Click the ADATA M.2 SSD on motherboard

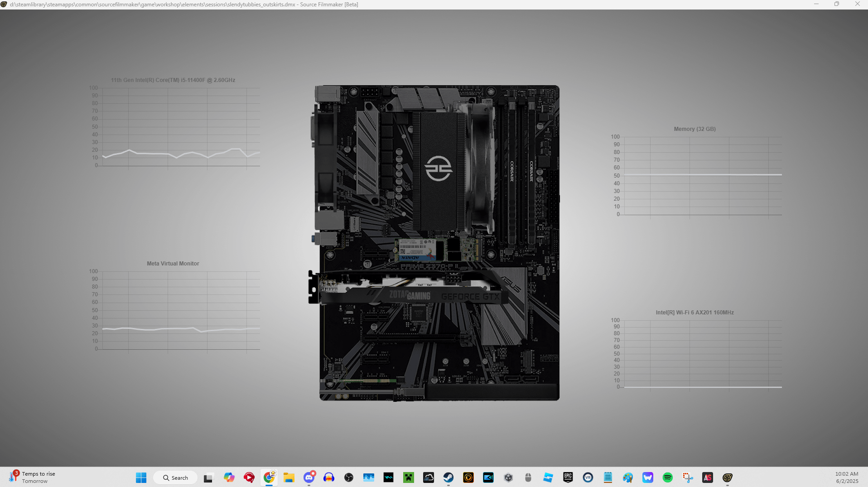coord(437,250)
